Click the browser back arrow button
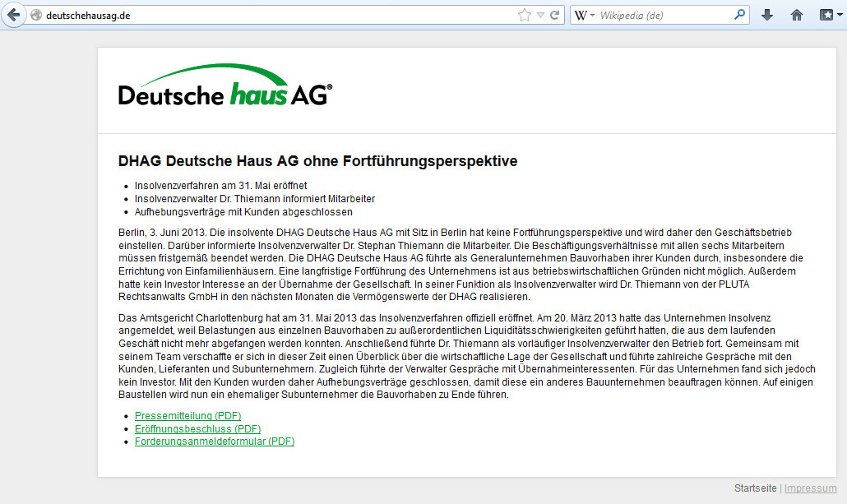The width and height of the screenshot is (847, 504). pyautogui.click(x=13, y=15)
